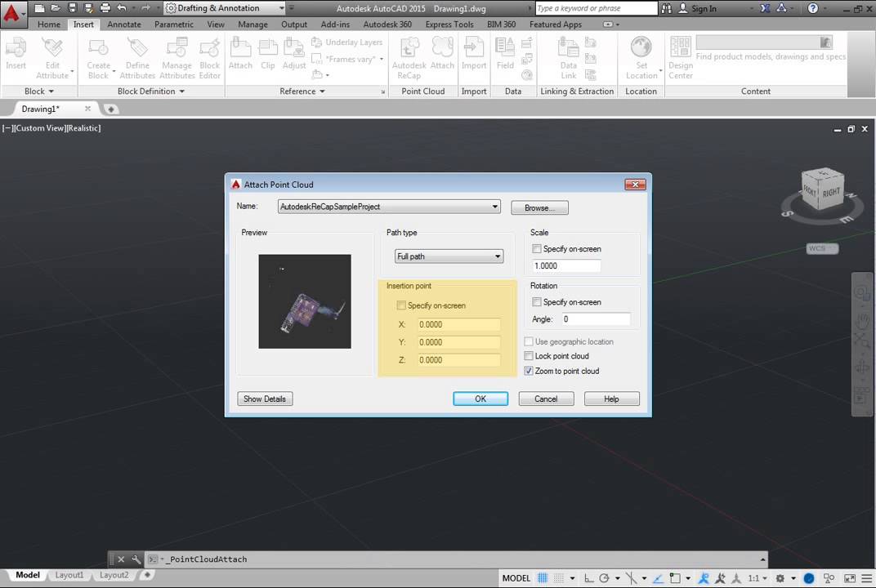This screenshot has width=876, height=588.
Task: Click the Import icon in ribbon
Action: (x=474, y=48)
